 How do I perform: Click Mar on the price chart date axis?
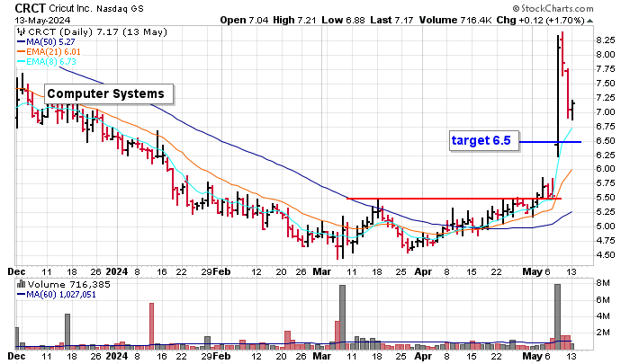pyautogui.click(x=322, y=271)
